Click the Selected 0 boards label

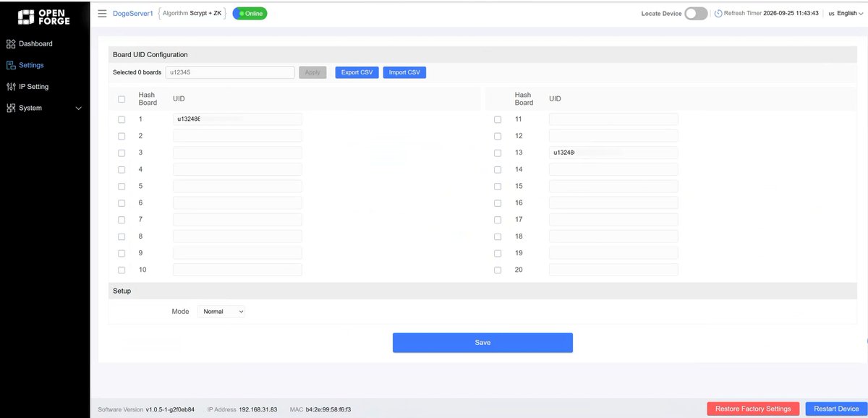point(137,72)
